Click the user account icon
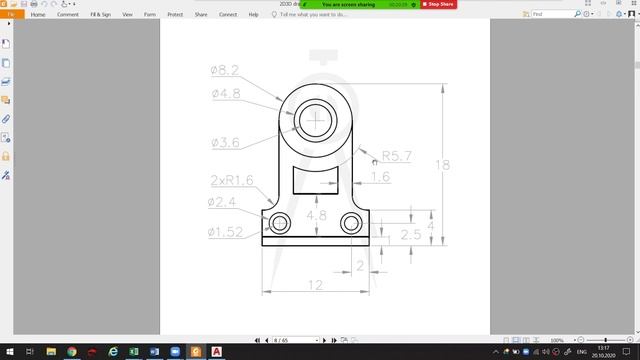The height and width of the screenshot is (360, 640). pyautogui.click(x=631, y=14)
